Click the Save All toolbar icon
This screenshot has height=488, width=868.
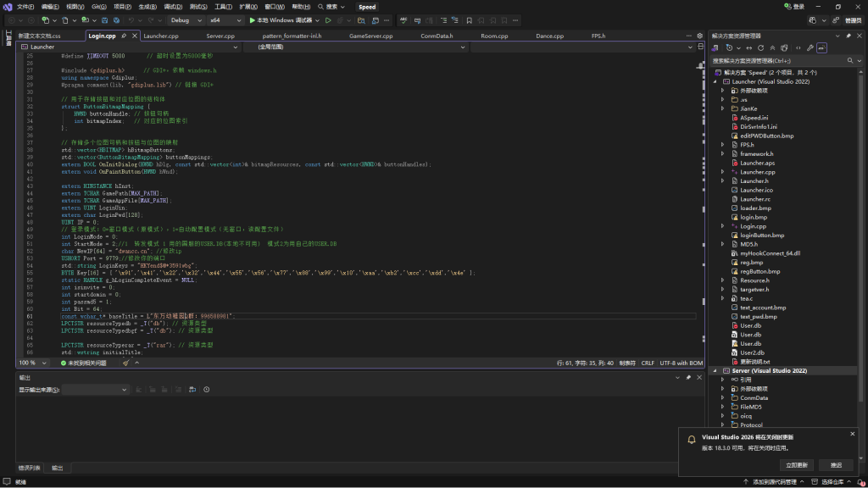tap(116, 19)
